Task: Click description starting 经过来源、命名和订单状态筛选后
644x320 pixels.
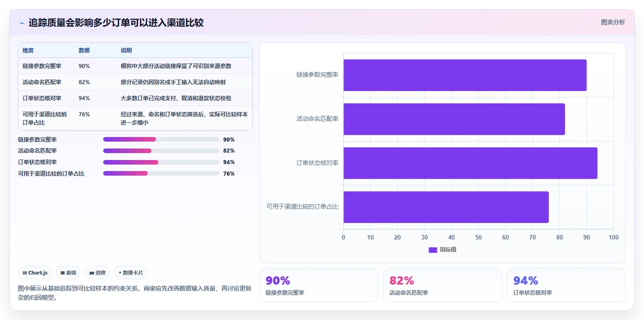Action: 184,119
